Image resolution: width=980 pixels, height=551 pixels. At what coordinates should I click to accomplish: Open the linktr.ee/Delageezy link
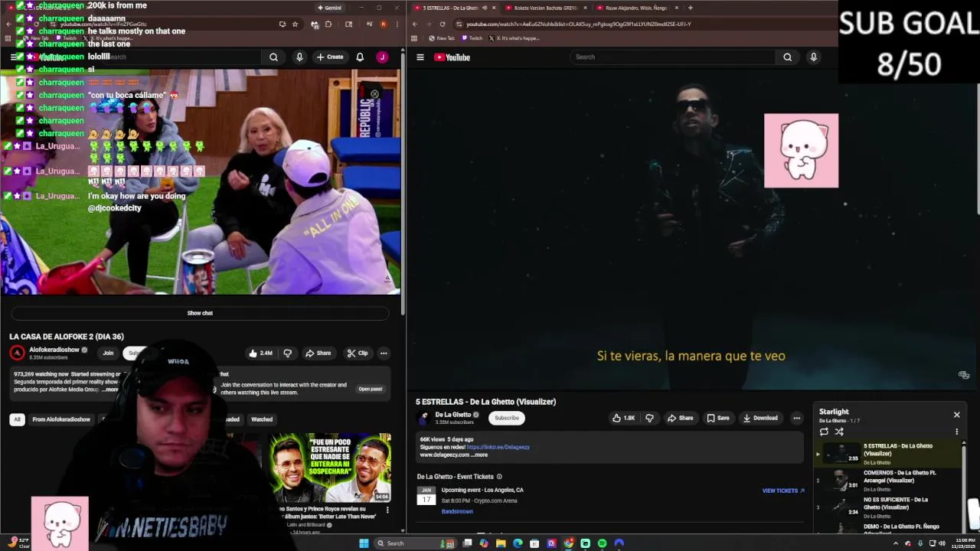click(x=498, y=447)
